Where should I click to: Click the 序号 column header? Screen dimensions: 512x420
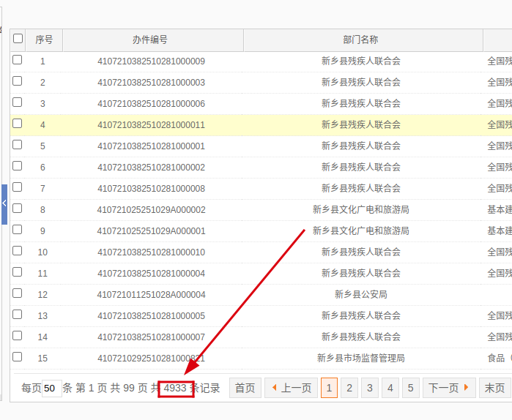click(x=44, y=40)
